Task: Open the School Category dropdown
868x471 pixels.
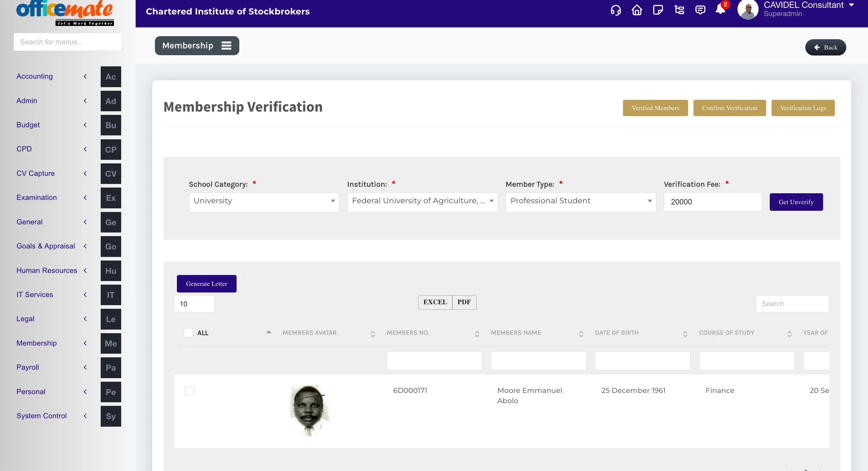Action: (x=264, y=202)
